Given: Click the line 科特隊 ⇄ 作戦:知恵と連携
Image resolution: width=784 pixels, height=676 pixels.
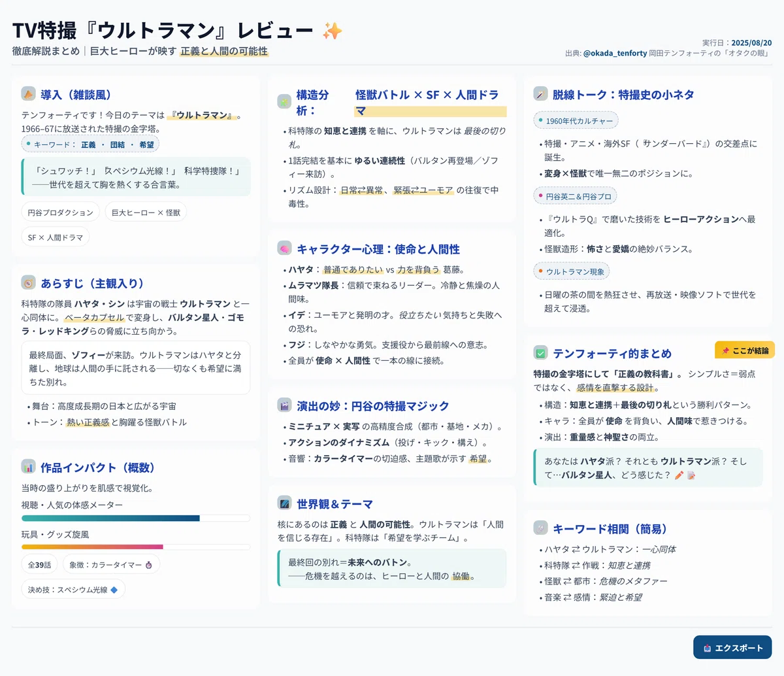Looking at the screenshot, I should [597, 566].
